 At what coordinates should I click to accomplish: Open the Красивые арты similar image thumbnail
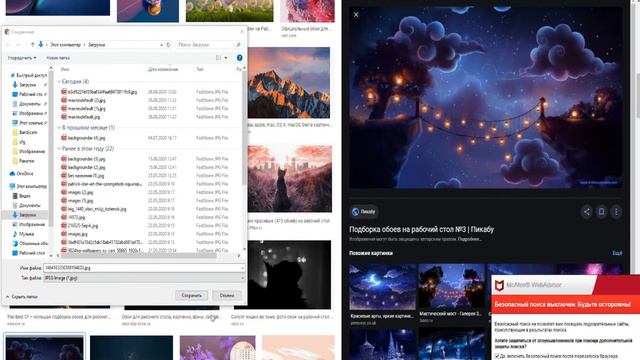(382, 287)
